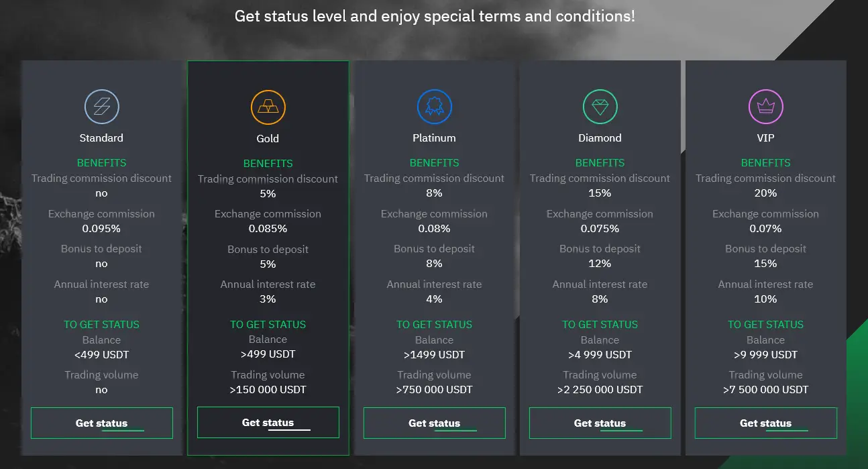
Task: Get status for the VIP tier
Action: pyautogui.click(x=766, y=423)
